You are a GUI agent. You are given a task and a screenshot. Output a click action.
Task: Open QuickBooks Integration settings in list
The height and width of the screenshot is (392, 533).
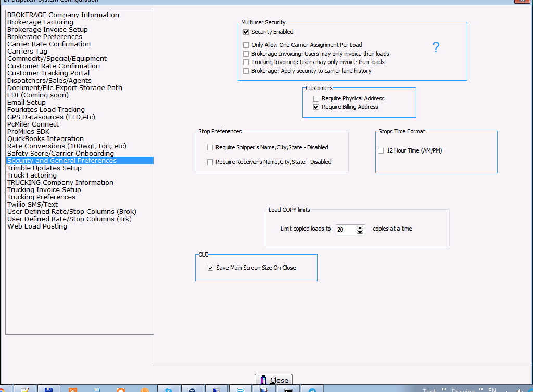(45, 139)
